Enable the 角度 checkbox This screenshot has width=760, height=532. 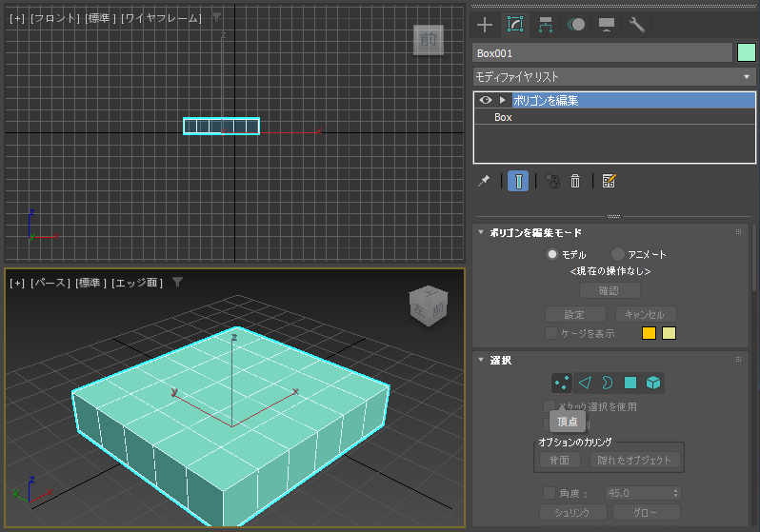[550, 493]
